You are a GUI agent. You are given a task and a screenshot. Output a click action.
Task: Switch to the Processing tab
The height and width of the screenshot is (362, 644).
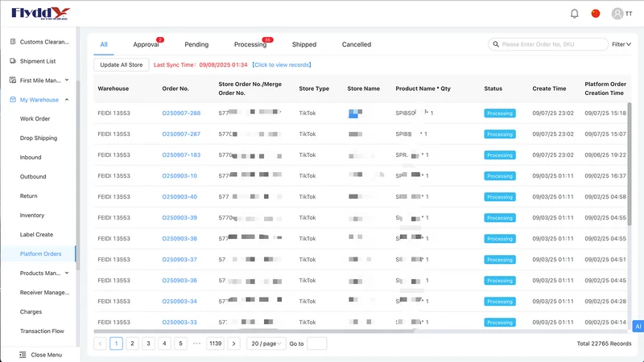[250, 44]
